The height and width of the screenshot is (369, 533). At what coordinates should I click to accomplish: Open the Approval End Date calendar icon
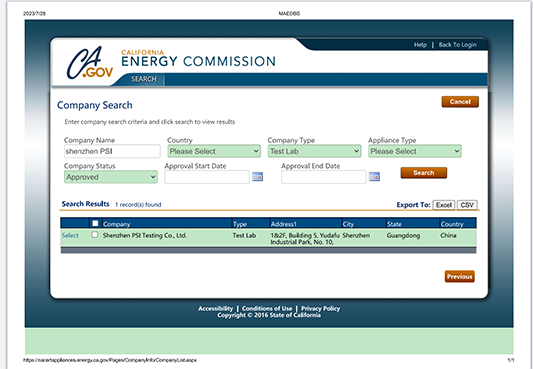pyautogui.click(x=374, y=177)
